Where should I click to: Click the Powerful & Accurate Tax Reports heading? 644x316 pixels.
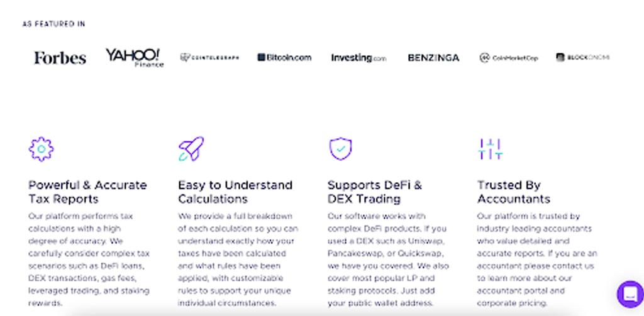[x=87, y=192]
